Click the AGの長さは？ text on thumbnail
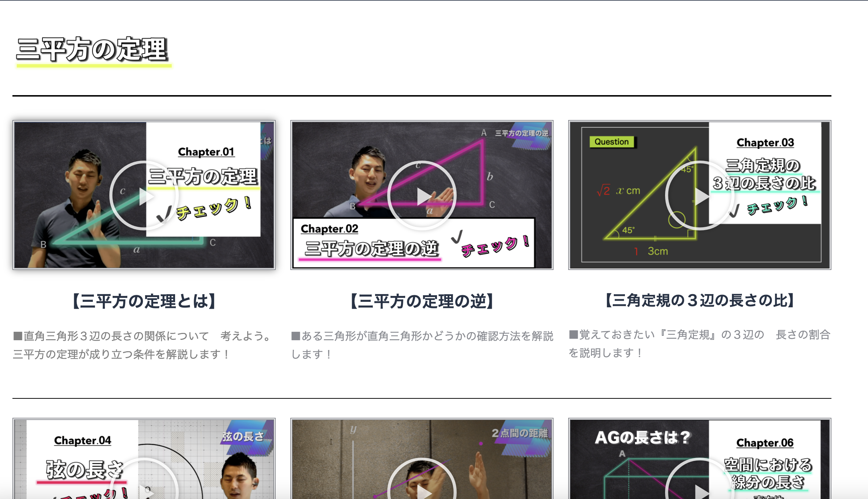This screenshot has width=868, height=499. (x=642, y=437)
